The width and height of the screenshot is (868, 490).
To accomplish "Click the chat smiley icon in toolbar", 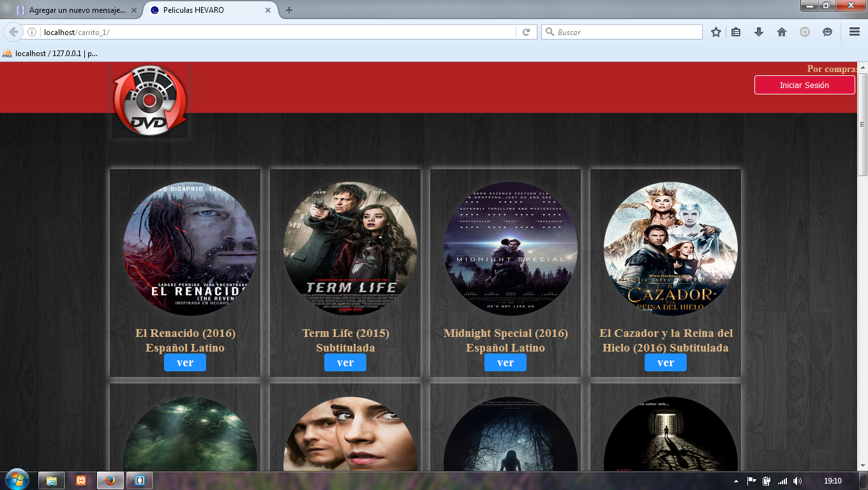I will click(828, 32).
